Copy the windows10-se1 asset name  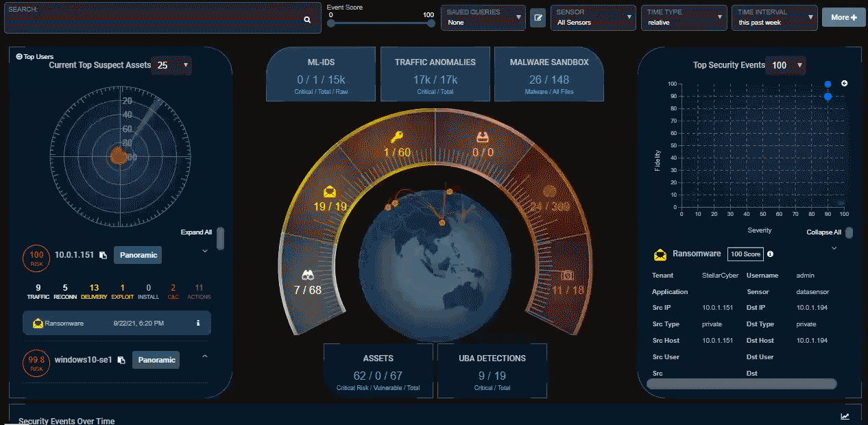pyautogui.click(x=121, y=360)
